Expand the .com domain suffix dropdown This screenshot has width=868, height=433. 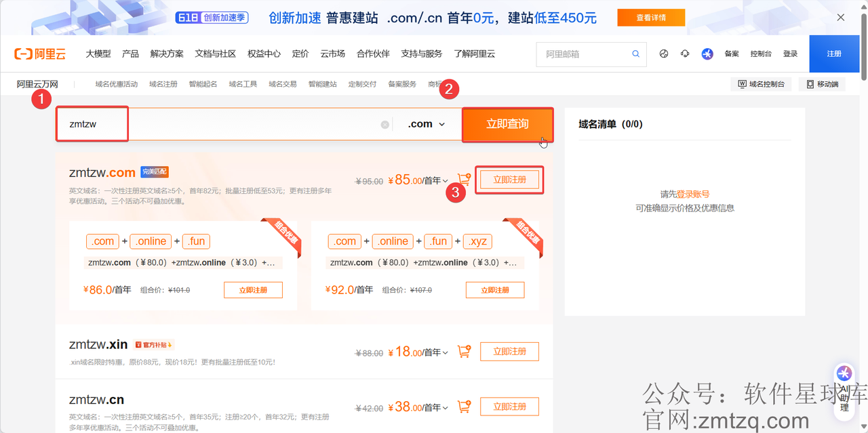click(x=427, y=124)
